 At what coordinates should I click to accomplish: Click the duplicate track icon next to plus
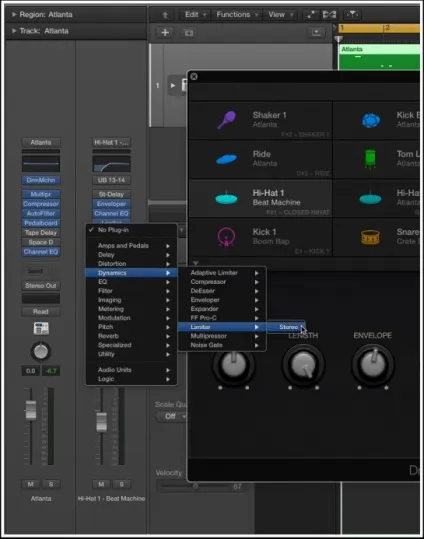pos(189,33)
